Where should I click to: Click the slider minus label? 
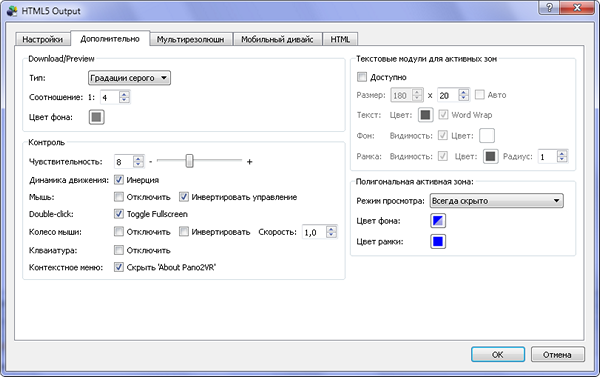pyautogui.click(x=150, y=162)
